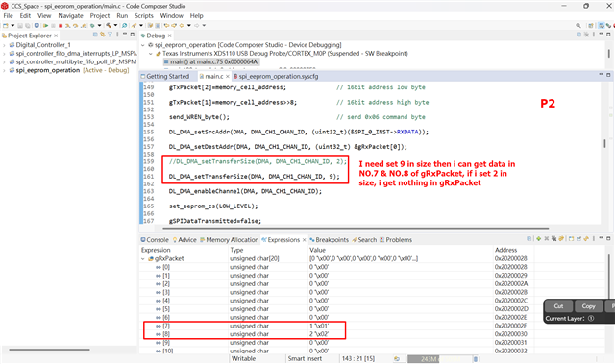Click the search magnifier icon top right

578,26
